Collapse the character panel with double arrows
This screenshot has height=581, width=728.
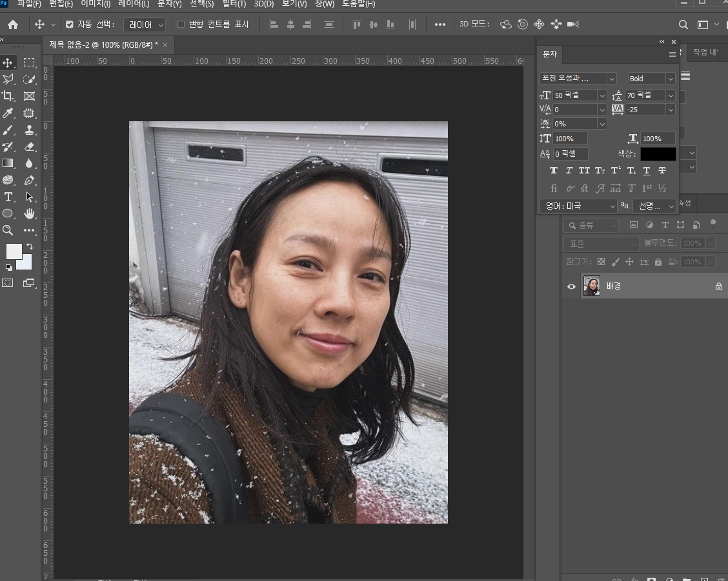point(662,42)
